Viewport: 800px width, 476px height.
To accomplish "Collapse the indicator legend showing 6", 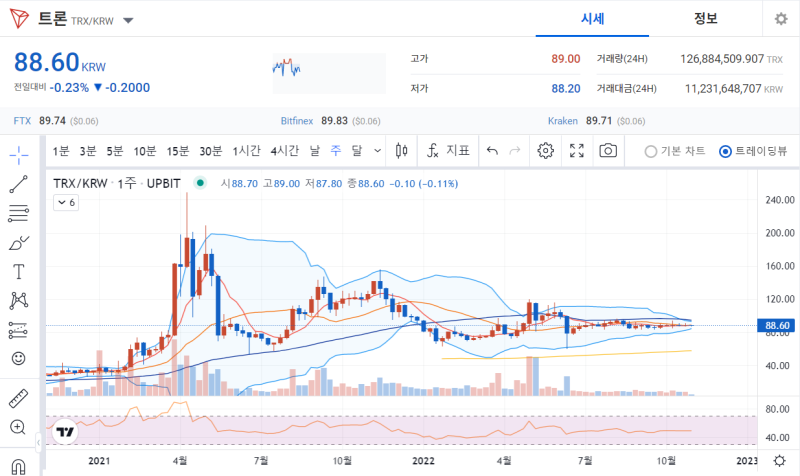I will [x=66, y=203].
